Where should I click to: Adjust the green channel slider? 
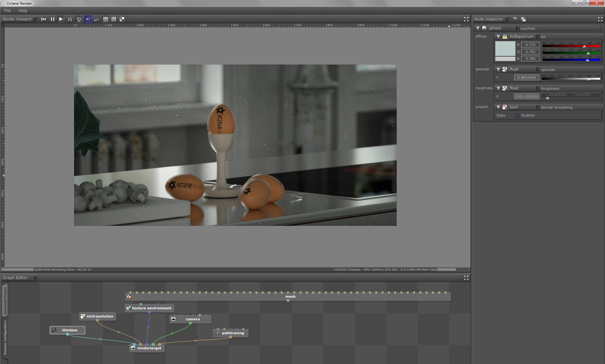click(571, 52)
